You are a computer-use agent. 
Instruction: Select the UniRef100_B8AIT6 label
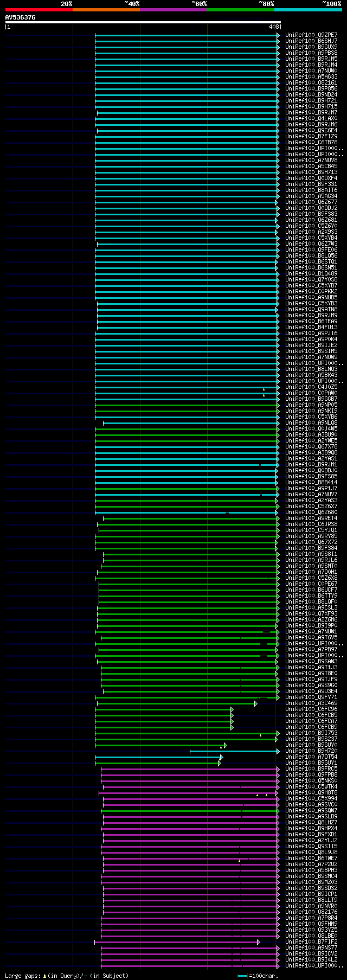(311, 190)
